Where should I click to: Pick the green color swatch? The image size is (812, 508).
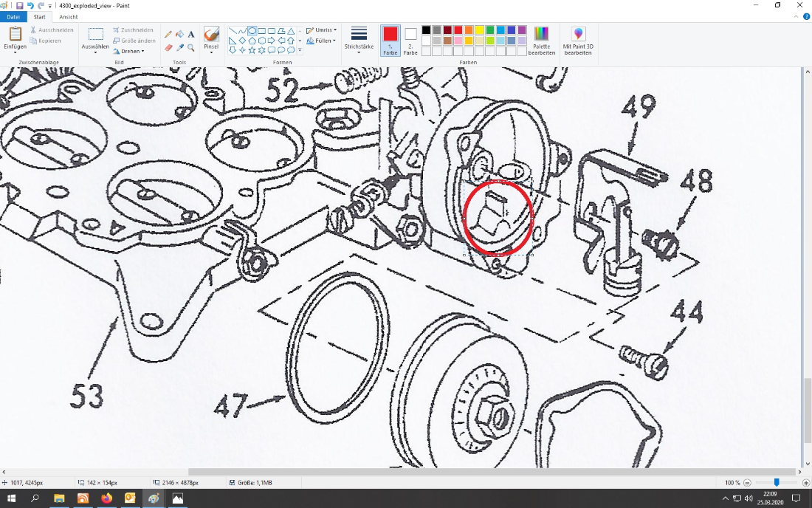(490, 30)
